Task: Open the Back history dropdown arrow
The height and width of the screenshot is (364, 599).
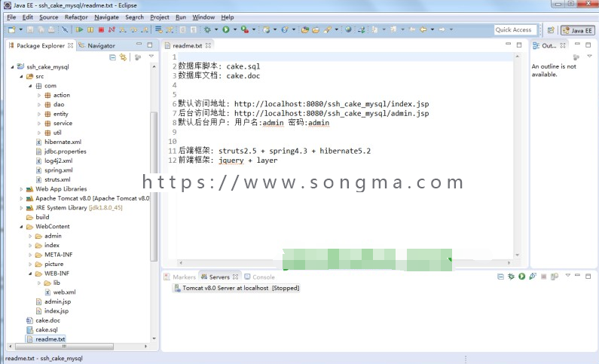Action: click(432, 30)
